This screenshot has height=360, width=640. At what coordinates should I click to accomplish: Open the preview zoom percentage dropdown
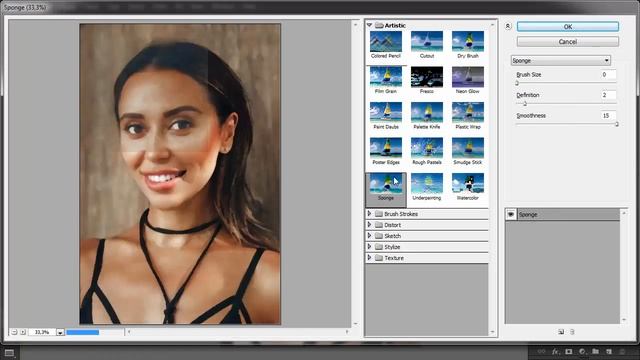coord(60,332)
